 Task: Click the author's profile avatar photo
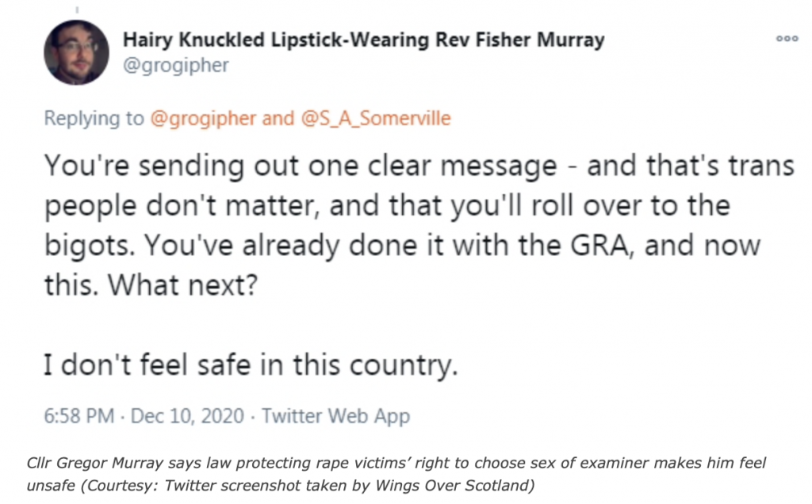point(77,52)
